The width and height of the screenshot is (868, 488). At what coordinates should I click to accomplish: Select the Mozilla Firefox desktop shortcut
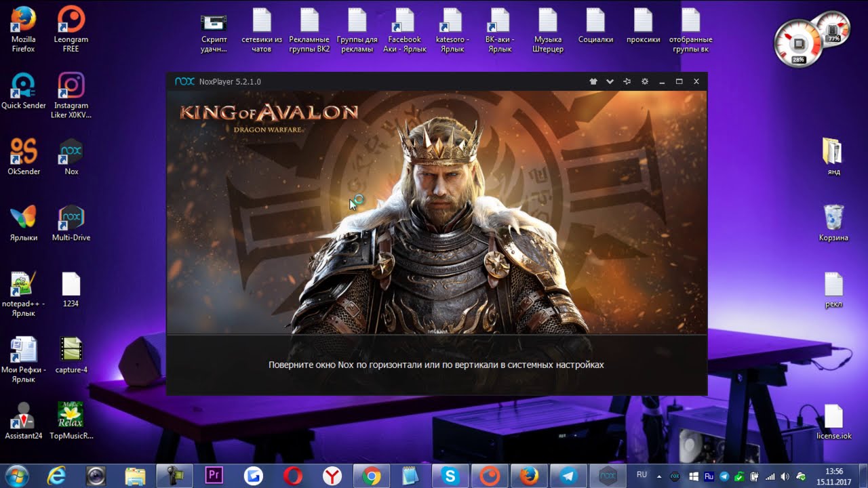(x=24, y=29)
